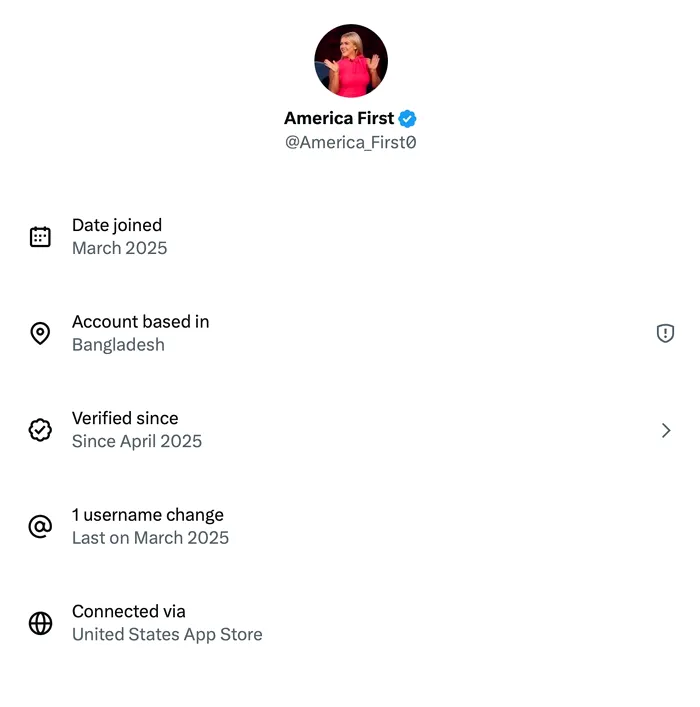Select the Date joined label
The height and width of the screenshot is (707, 700).
click(117, 226)
